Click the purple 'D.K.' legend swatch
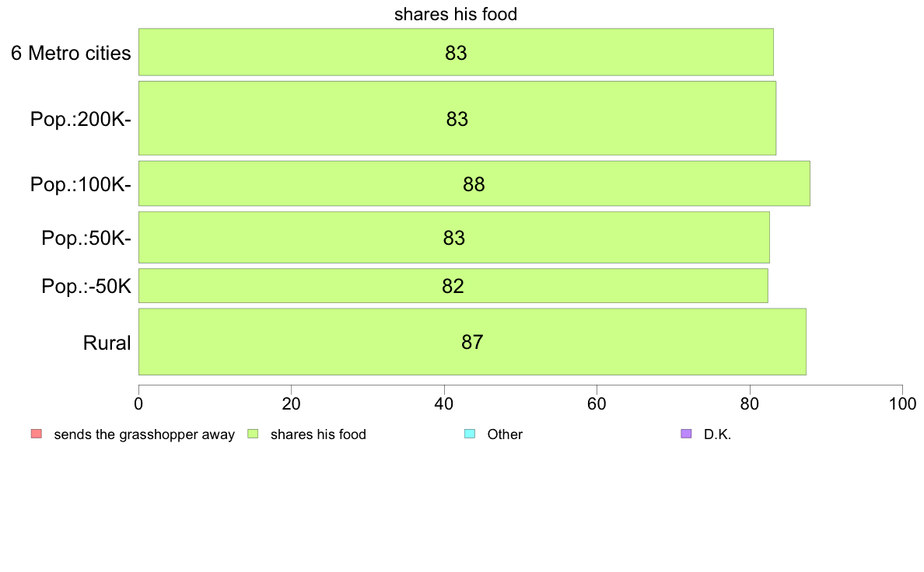The height and width of the screenshot is (572, 924). point(686,434)
